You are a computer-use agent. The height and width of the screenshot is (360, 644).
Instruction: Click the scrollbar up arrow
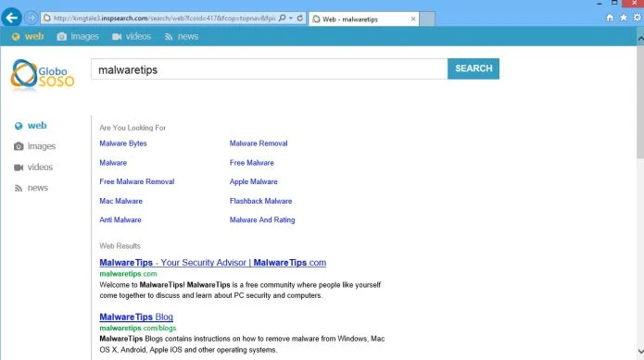coord(640,38)
